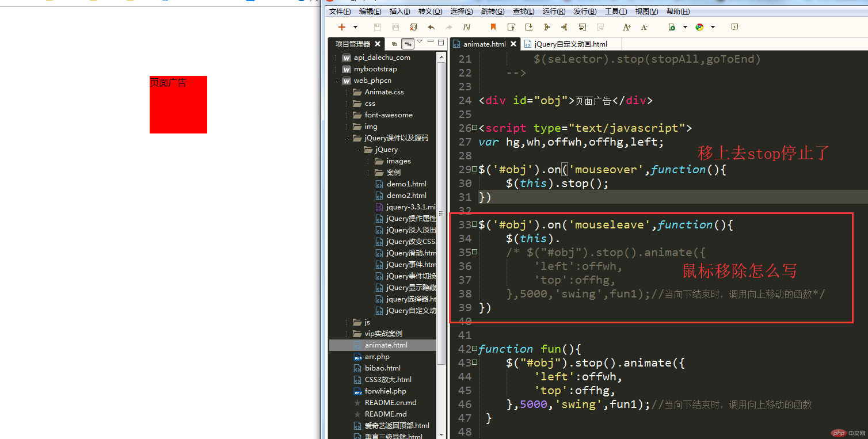Increase editor font size with A+
This screenshot has width=868, height=439.
click(x=627, y=27)
